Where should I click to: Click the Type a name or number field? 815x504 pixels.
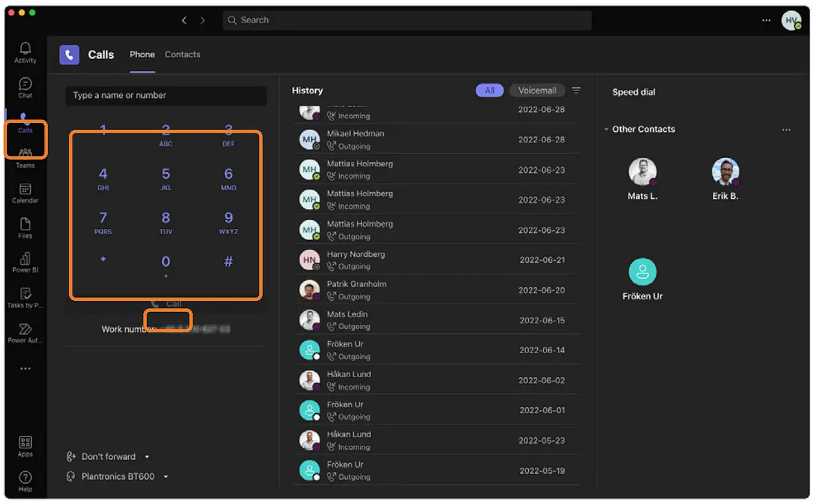point(166,95)
